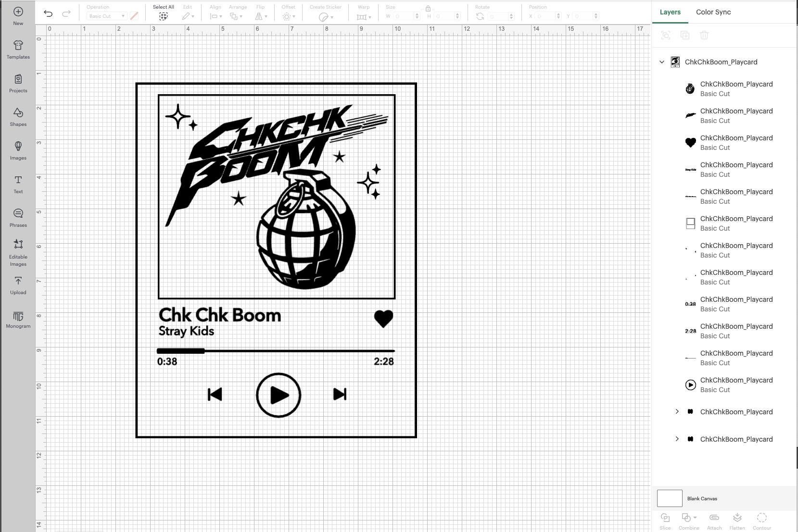Click the Flatten tool
798x532 pixels.
pos(737,521)
